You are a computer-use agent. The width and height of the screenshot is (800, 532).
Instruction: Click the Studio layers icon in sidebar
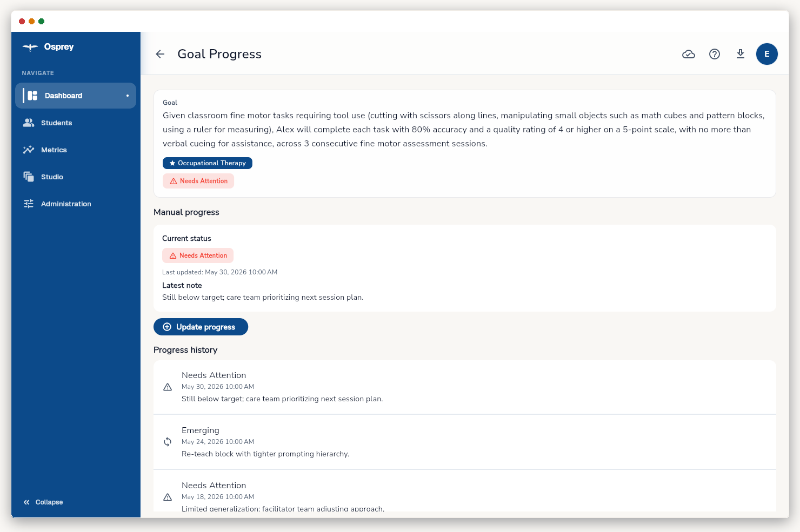(29, 177)
